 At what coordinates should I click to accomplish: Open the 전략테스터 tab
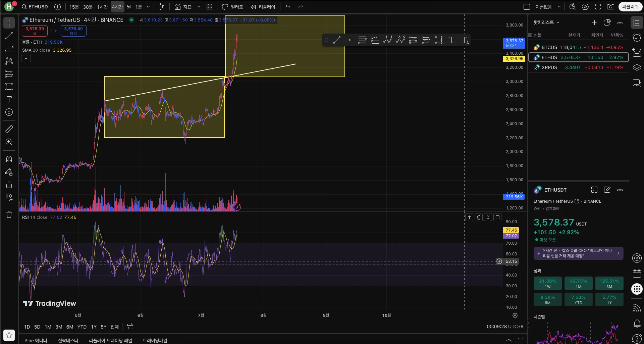click(x=68, y=340)
